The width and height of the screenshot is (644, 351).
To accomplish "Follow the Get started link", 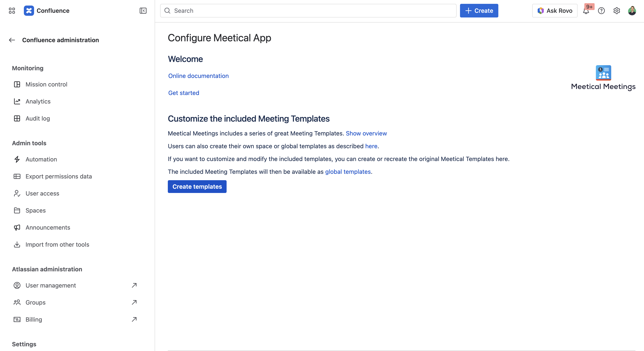I will click(184, 93).
